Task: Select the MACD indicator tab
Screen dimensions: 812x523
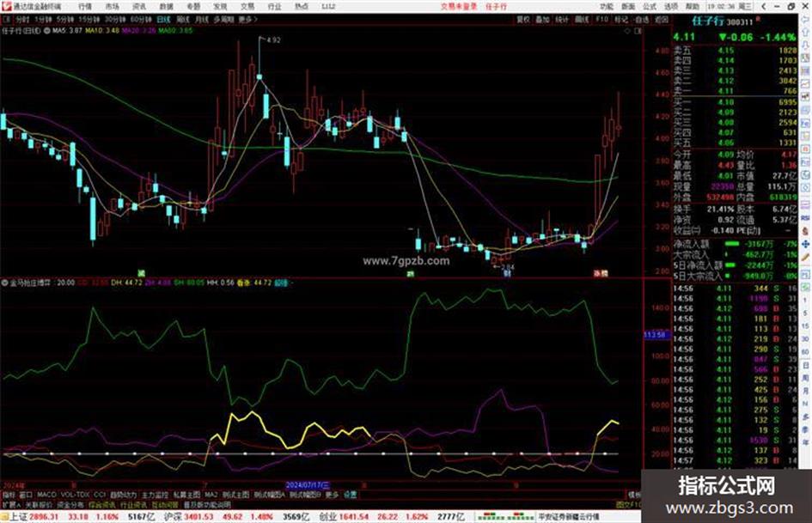Action: (x=46, y=495)
